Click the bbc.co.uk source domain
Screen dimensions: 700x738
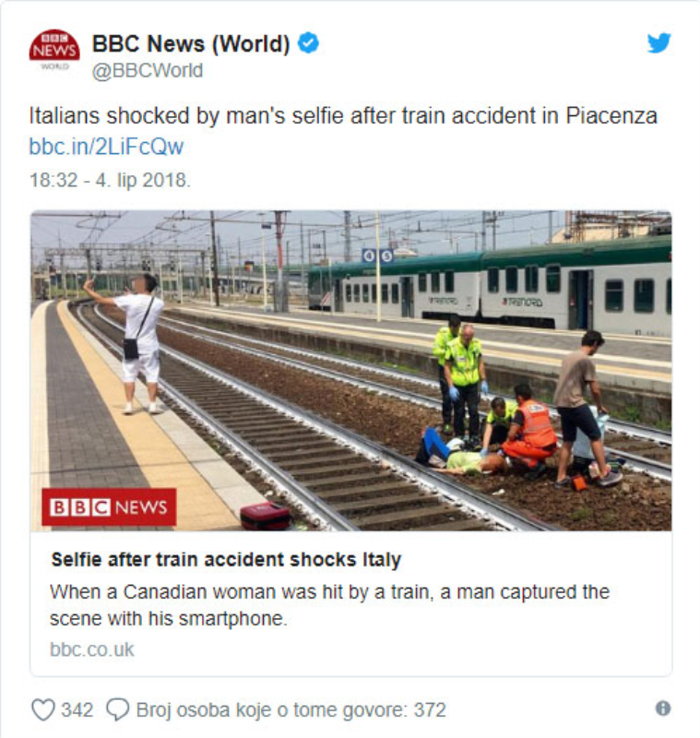(91, 649)
